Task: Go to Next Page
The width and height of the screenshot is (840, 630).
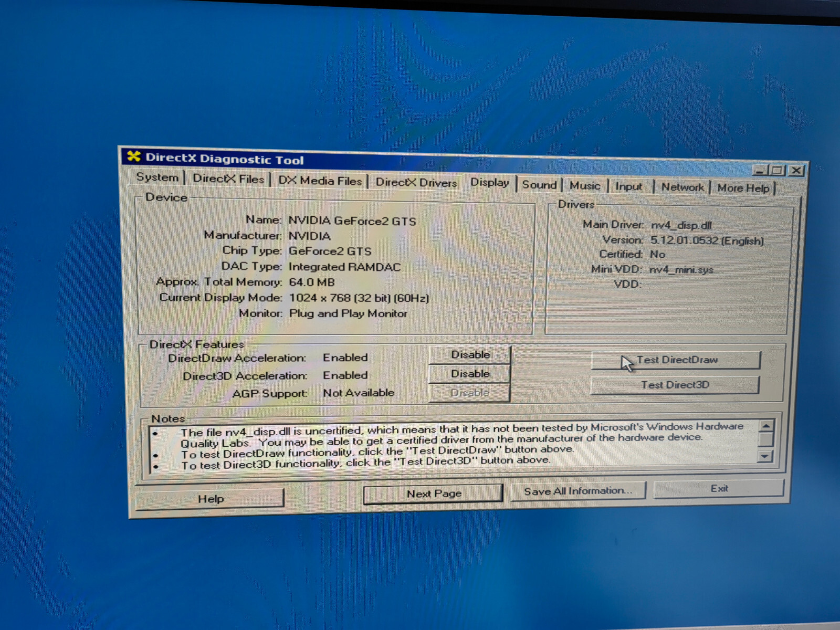Action: click(x=433, y=494)
